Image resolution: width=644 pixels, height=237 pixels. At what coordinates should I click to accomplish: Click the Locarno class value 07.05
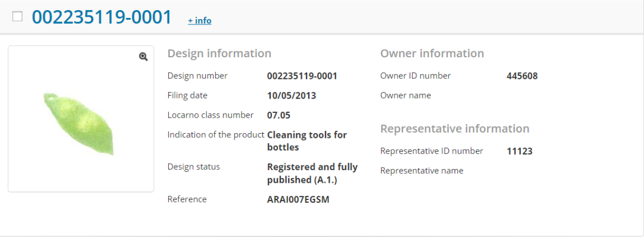(278, 115)
